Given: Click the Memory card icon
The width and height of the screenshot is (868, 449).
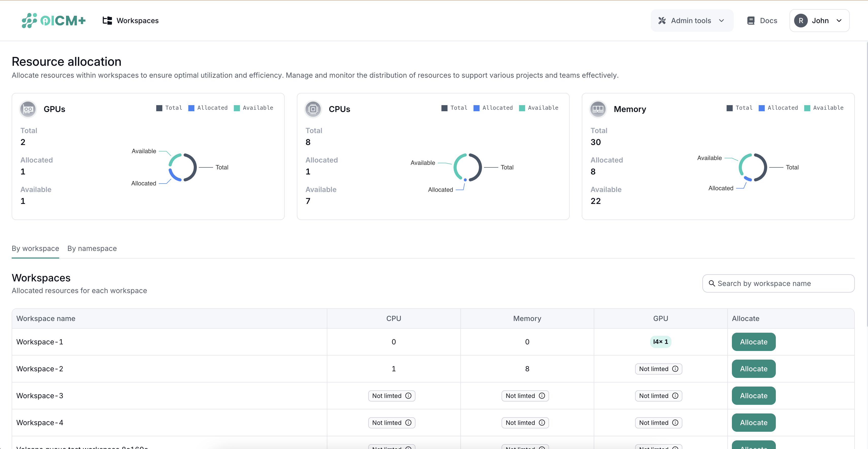Looking at the screenshot, I should (x=598, y=109).
